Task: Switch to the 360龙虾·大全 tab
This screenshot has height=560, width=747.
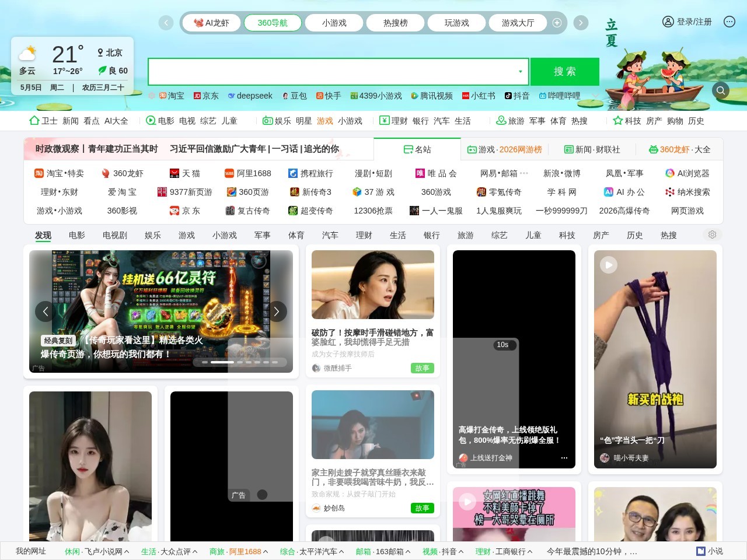Action: tap(679, 149)
